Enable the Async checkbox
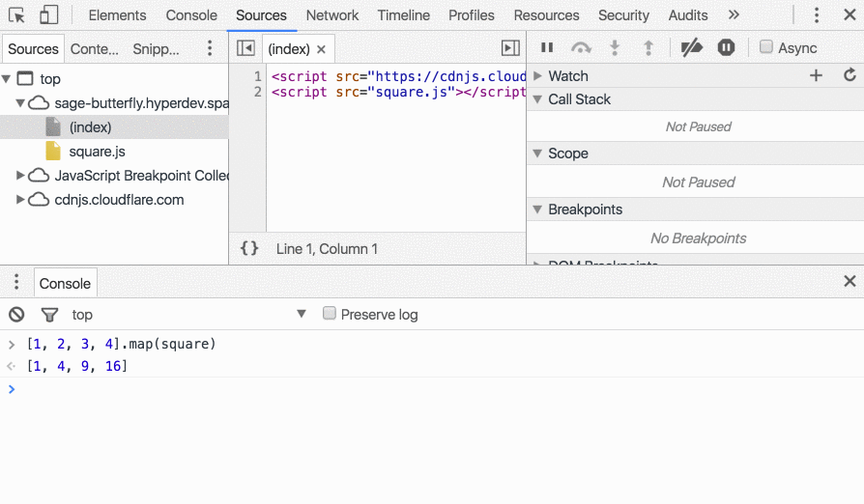 tap(766, 46)
